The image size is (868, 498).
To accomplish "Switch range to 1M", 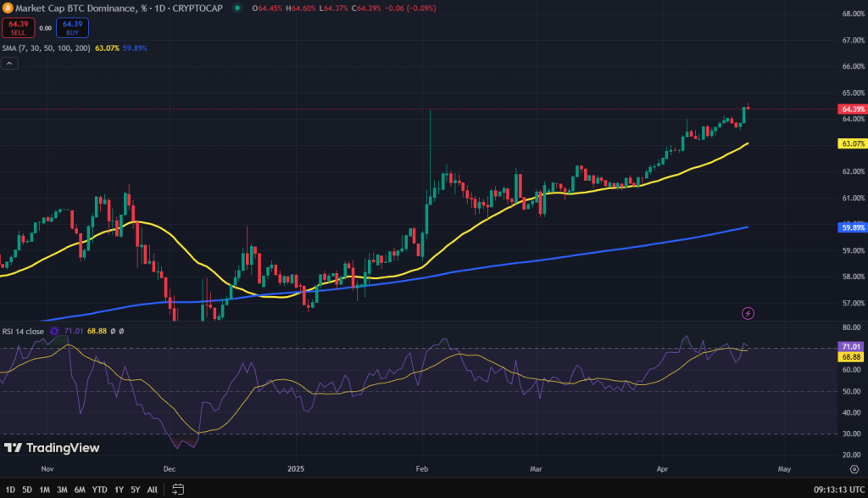I will click(x=44, y=490).
